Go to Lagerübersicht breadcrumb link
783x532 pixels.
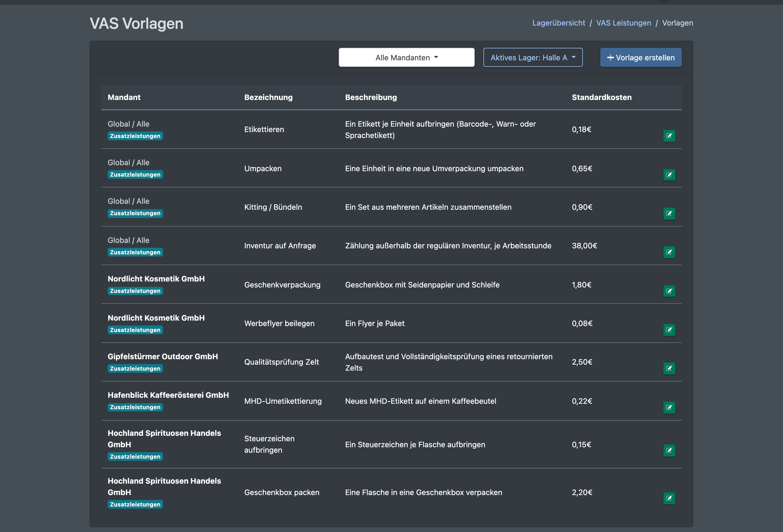click(x=559, y=23)
